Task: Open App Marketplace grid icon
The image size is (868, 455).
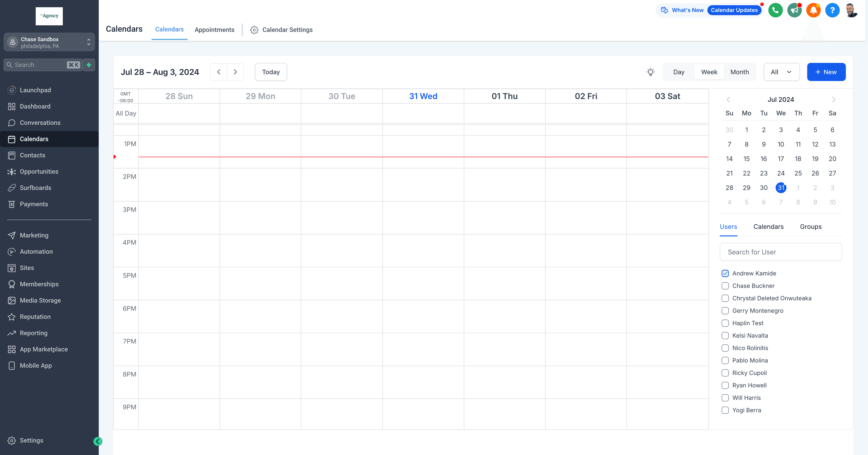Action: [12, 349]
